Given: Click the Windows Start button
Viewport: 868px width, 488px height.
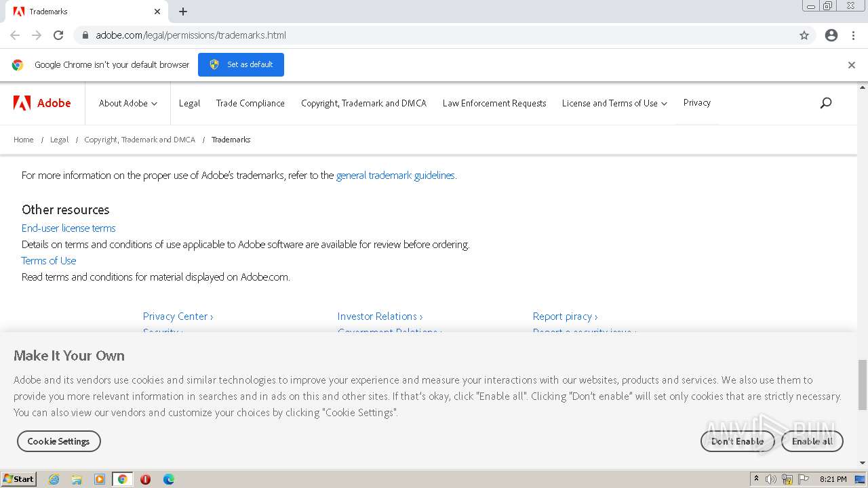Looking at the screenshot, I should tap(18, 479).
